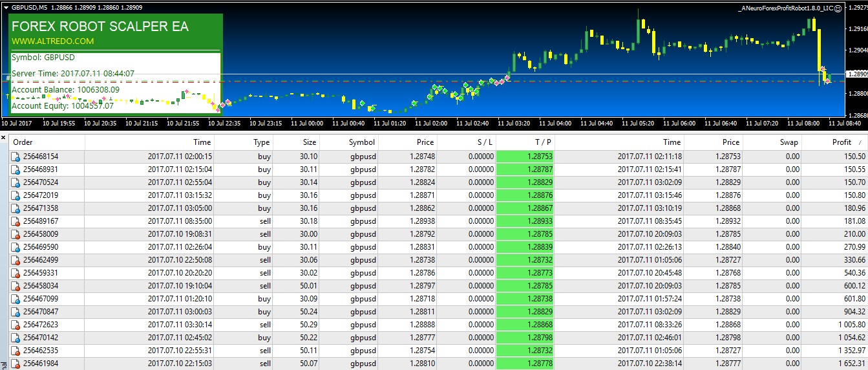
Task: Select the order icon for 256469590
Action: 16,247
